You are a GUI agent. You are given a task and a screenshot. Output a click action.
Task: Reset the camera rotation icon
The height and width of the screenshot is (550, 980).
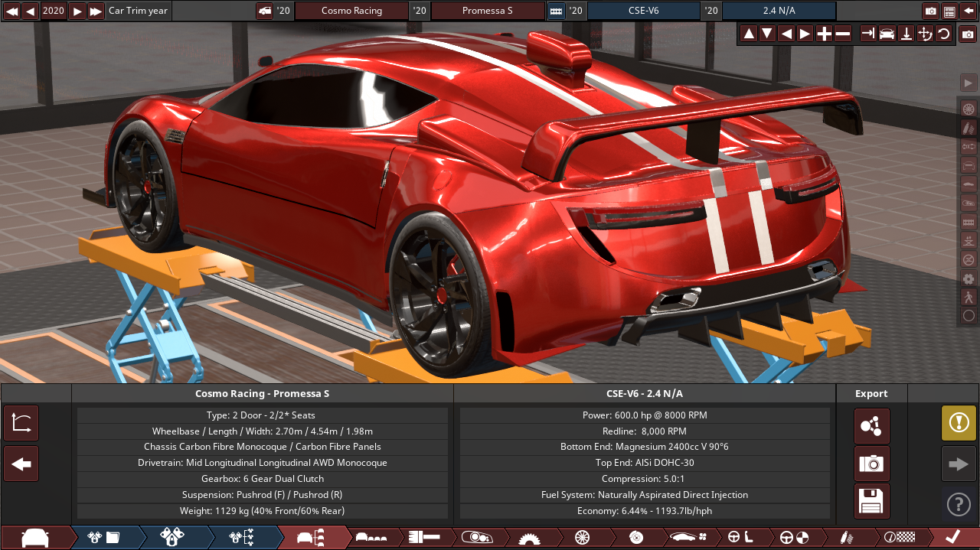click(943, 34)
